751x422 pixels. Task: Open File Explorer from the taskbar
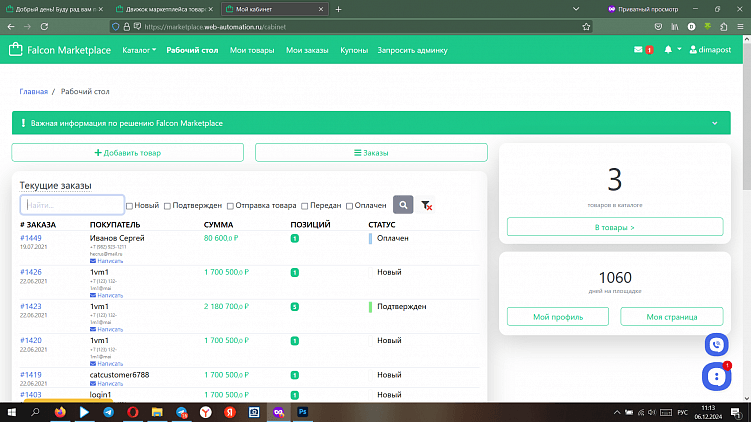tap(157, 412)
